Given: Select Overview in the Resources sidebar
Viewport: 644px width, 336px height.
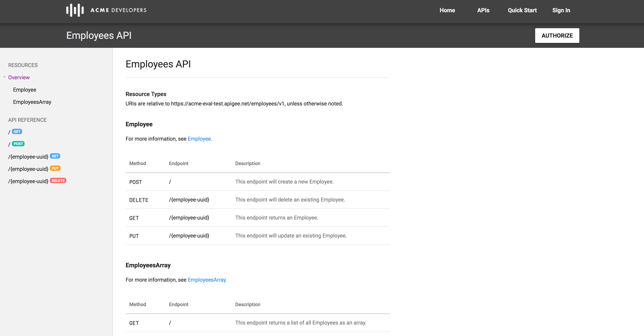Looking at the screenshot, I should (19, 77).
